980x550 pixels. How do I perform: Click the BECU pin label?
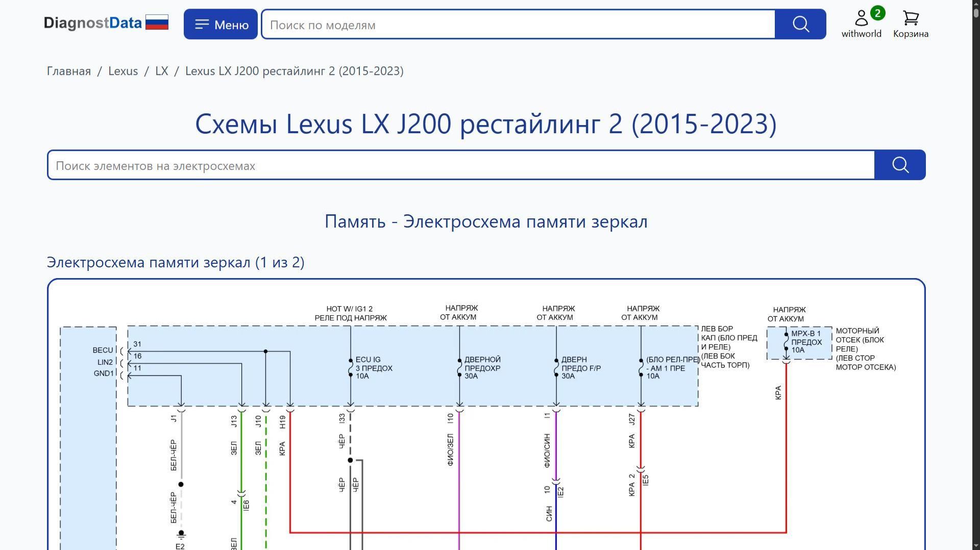tap(103, 350)
